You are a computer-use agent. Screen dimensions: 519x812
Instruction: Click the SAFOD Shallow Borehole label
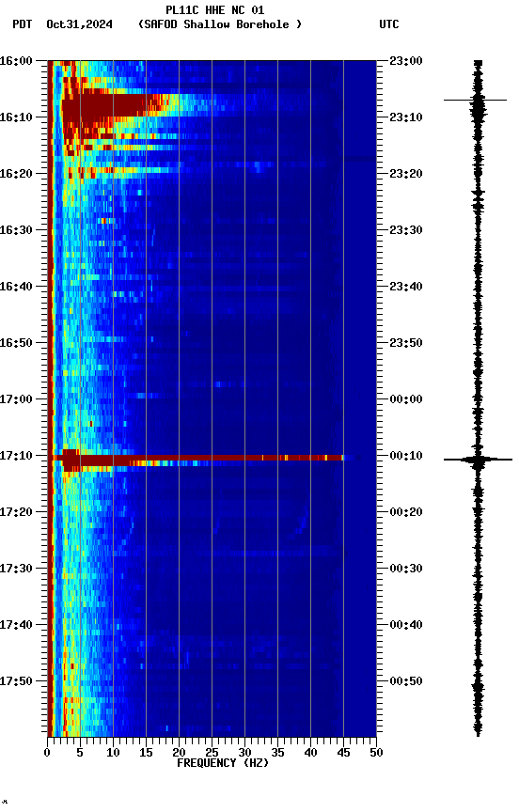coord(220,24)
